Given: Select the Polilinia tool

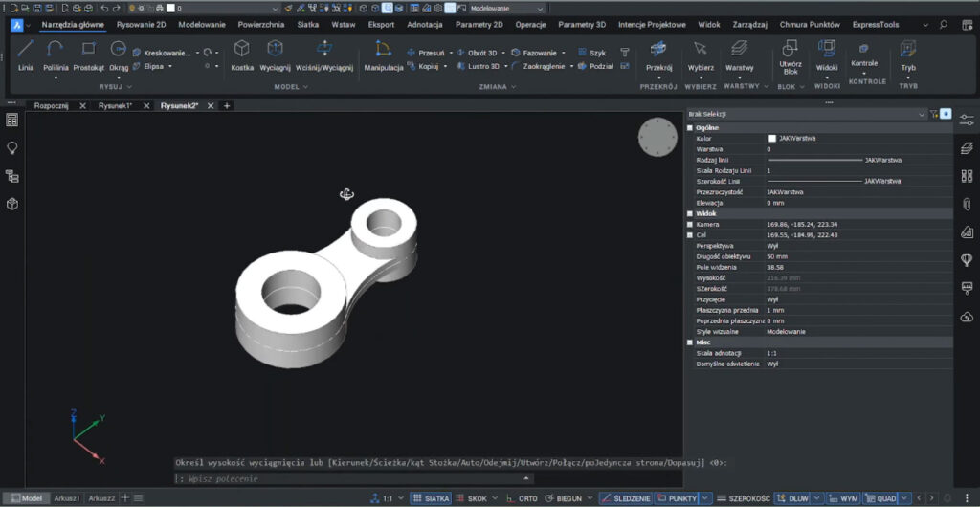Looking at the screenshot, I should pyautogui.click(x=56, y=55).
